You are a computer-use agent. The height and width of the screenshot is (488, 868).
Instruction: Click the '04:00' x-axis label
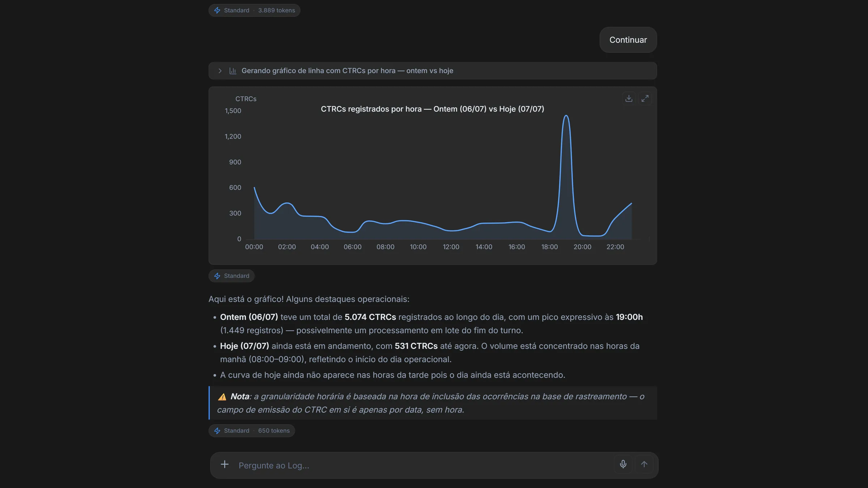click(x=320, y=247)
